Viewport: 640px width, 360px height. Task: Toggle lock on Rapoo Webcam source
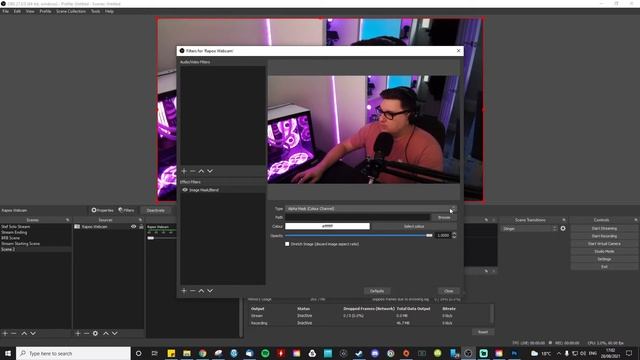pyautogui.click(x=141, y=227)
